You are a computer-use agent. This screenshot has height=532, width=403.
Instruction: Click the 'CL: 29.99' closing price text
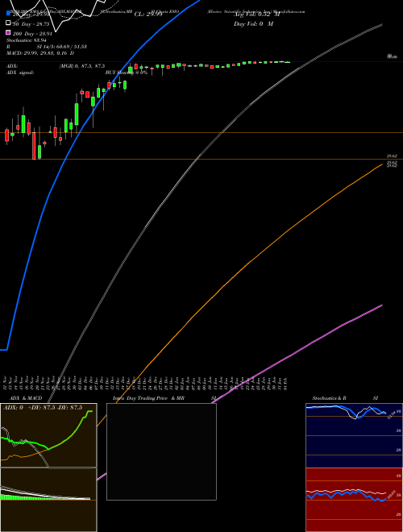(x=148, y=15)
